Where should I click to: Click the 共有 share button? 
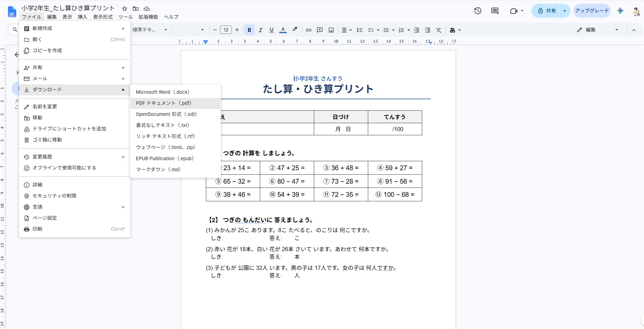546,11
